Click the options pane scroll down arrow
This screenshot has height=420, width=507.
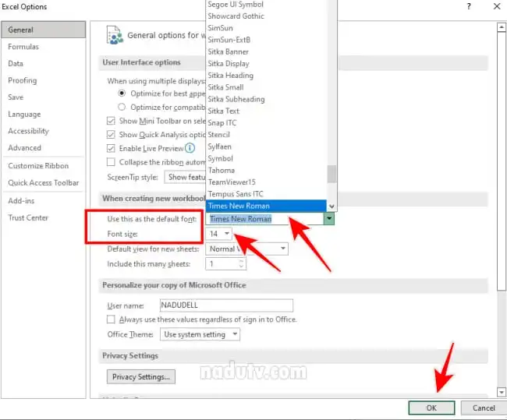coord(502,392)
